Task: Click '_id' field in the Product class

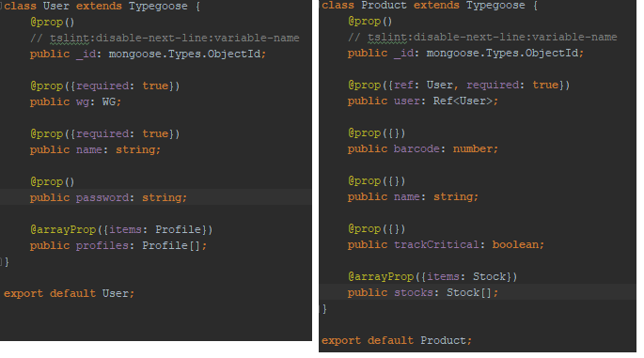Action: (403, 54)
